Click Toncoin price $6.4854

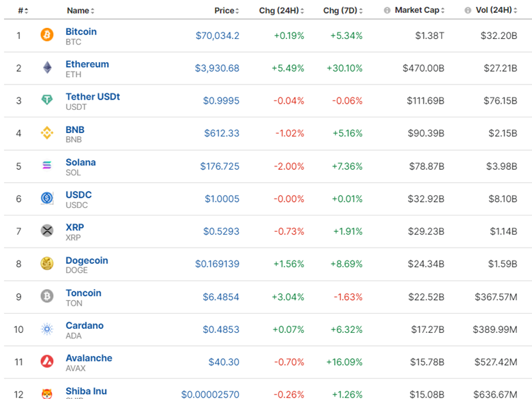(x=221, y=297)
